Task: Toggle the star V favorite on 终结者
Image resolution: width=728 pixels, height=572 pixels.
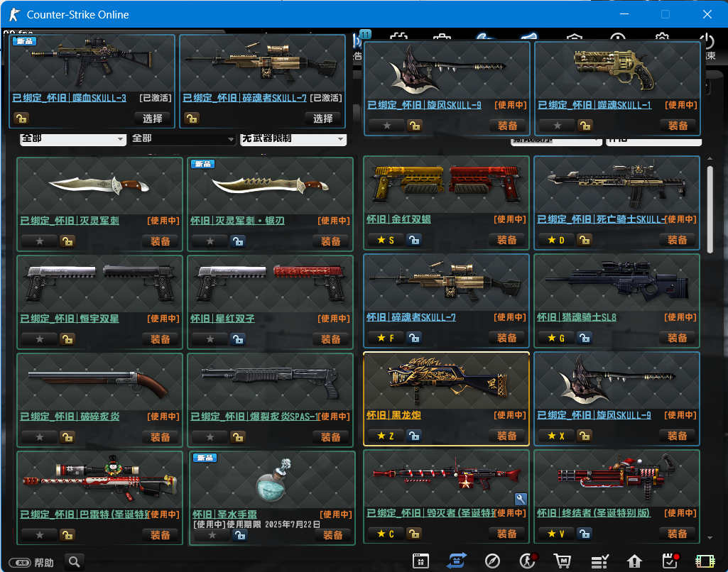Action: [556, 534]
